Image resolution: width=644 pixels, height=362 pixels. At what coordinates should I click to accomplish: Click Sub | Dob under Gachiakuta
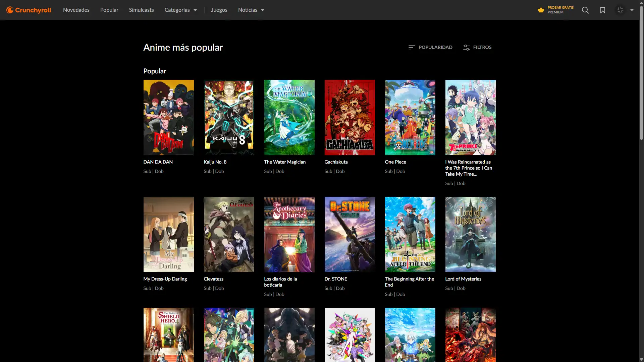[x=334, y=171]
